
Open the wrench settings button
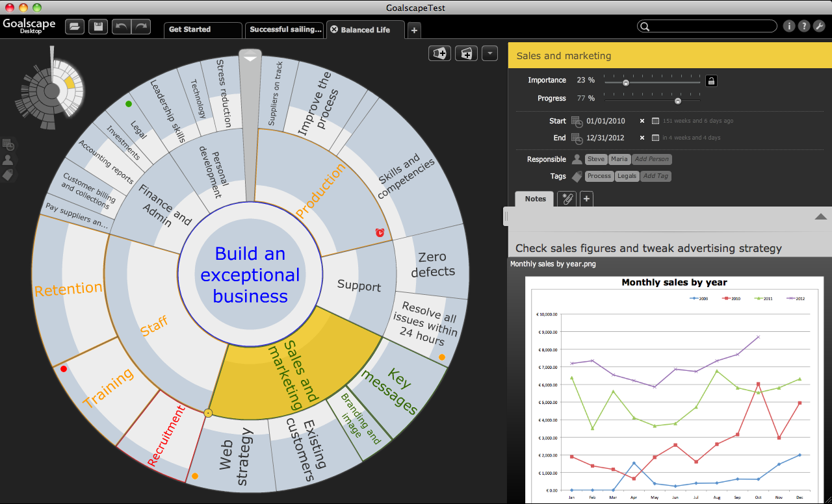(819, 27)
